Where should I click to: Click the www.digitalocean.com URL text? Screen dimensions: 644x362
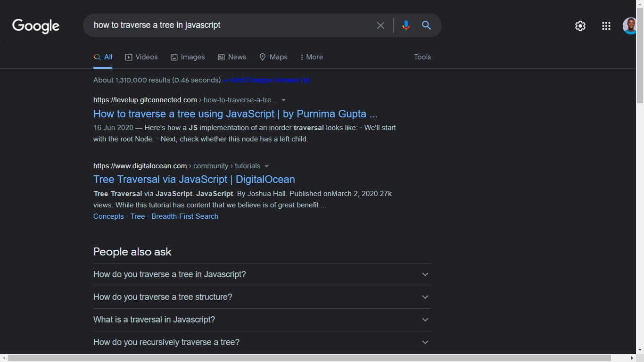pos(140,166)
